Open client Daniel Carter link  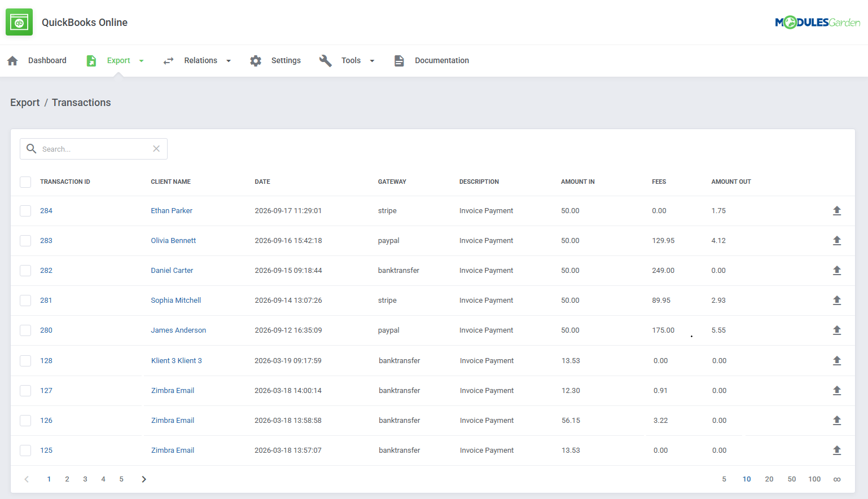point(172,271)
